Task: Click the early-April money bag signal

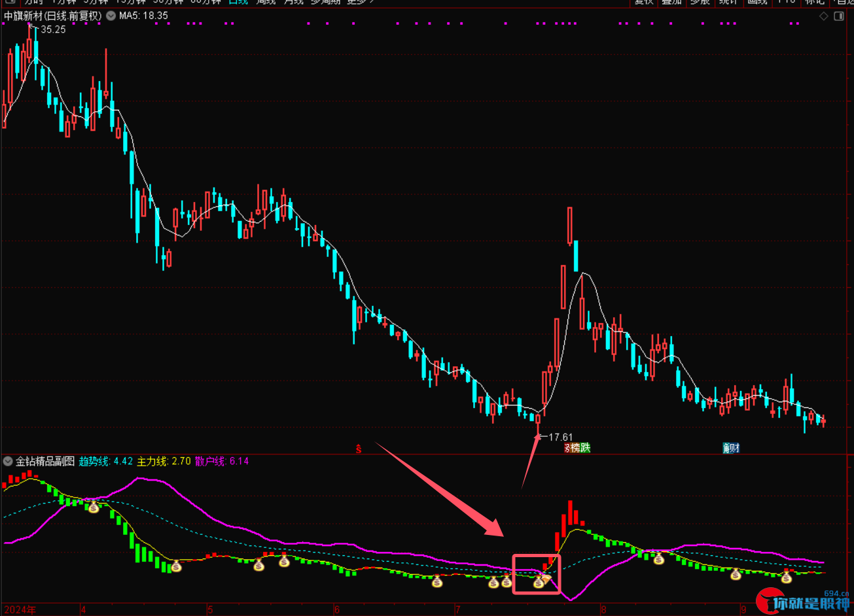Action: pos(94,507)
